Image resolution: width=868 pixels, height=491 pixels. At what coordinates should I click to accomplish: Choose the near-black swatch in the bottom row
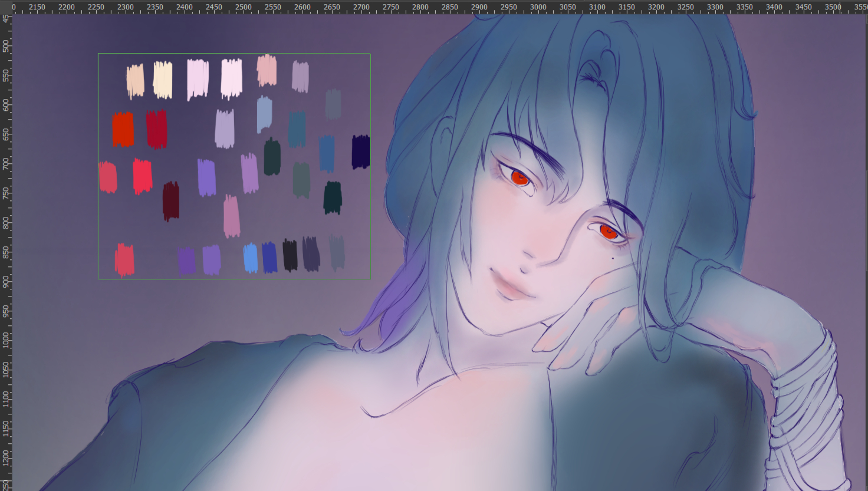(290, 255)
